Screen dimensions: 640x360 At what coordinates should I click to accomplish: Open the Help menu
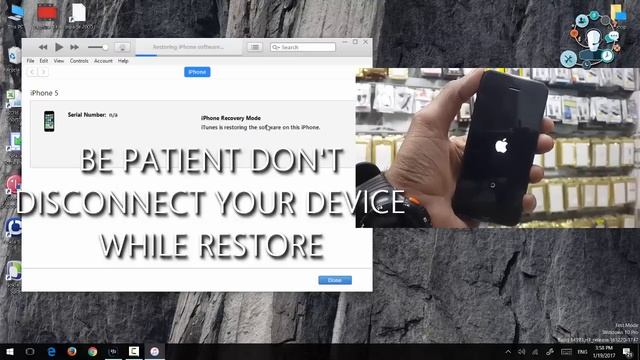123,61
